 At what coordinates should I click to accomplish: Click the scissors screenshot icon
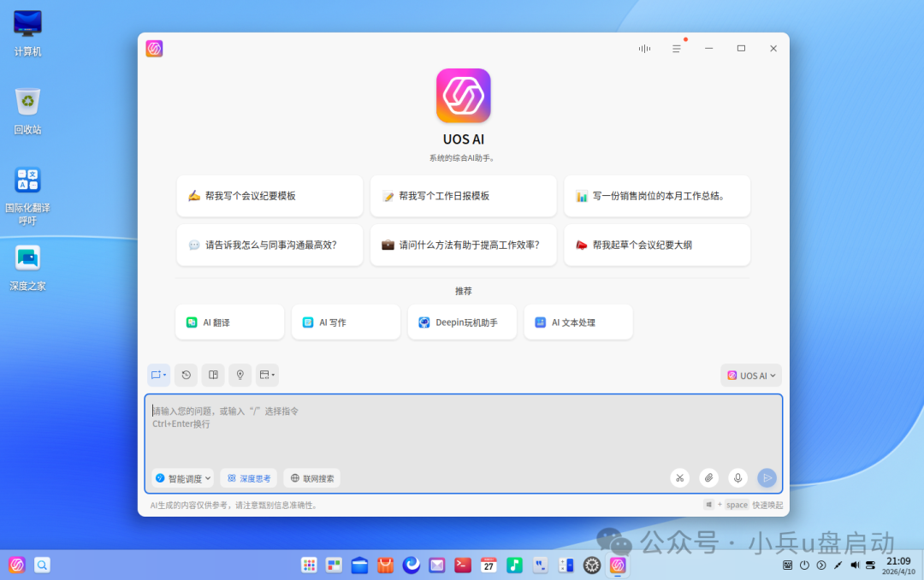[x=679, y=477]
